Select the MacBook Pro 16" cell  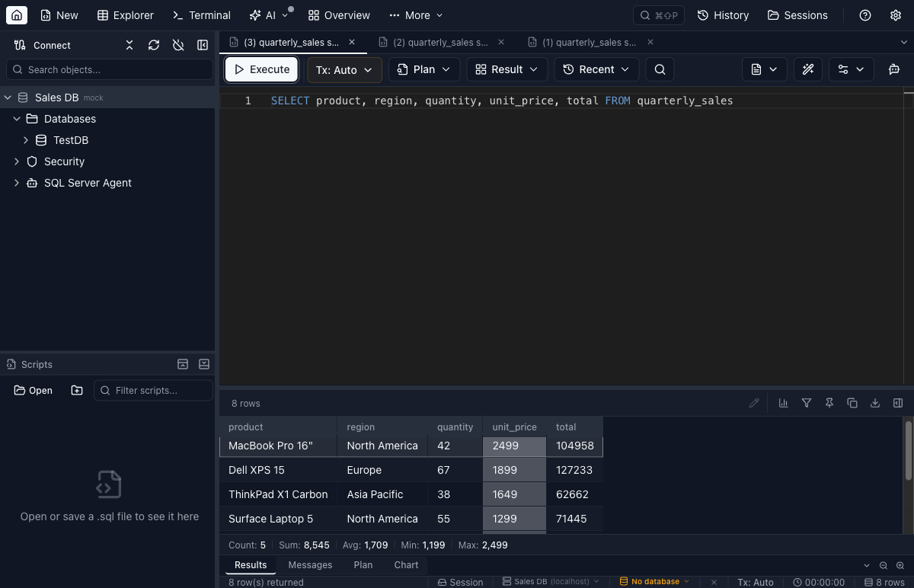[x=278, y=446]
